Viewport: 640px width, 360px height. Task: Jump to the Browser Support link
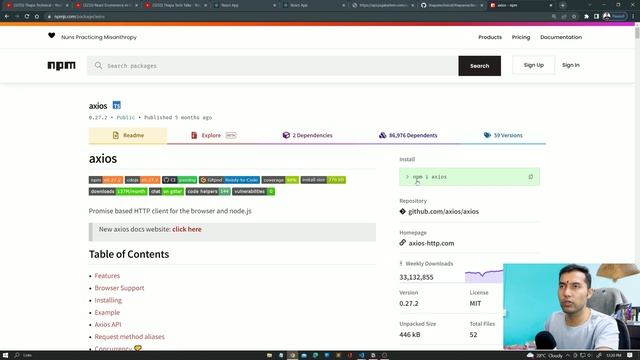click(x=119, y=288)
